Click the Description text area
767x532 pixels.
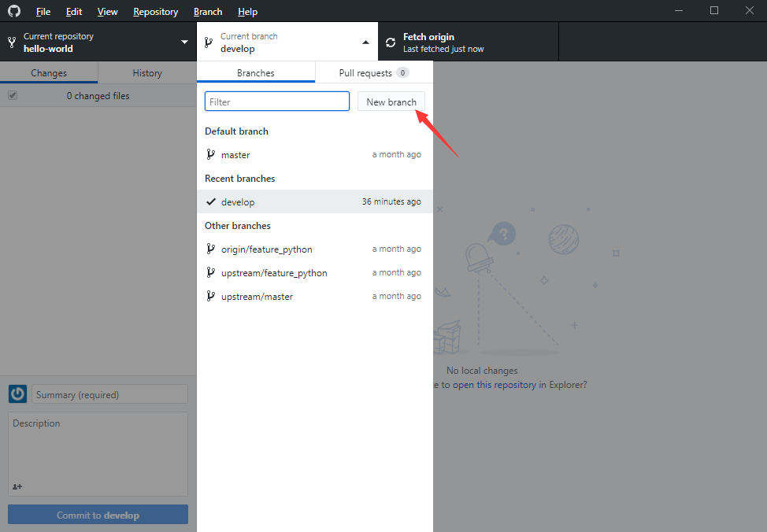coord(98,454)
